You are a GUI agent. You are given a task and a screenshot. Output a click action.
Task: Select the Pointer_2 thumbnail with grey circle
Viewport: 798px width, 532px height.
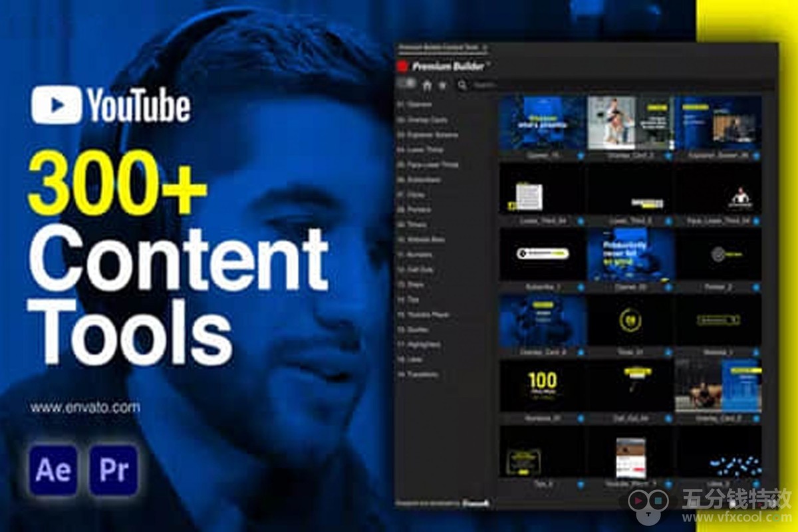[x=718, y=255]
